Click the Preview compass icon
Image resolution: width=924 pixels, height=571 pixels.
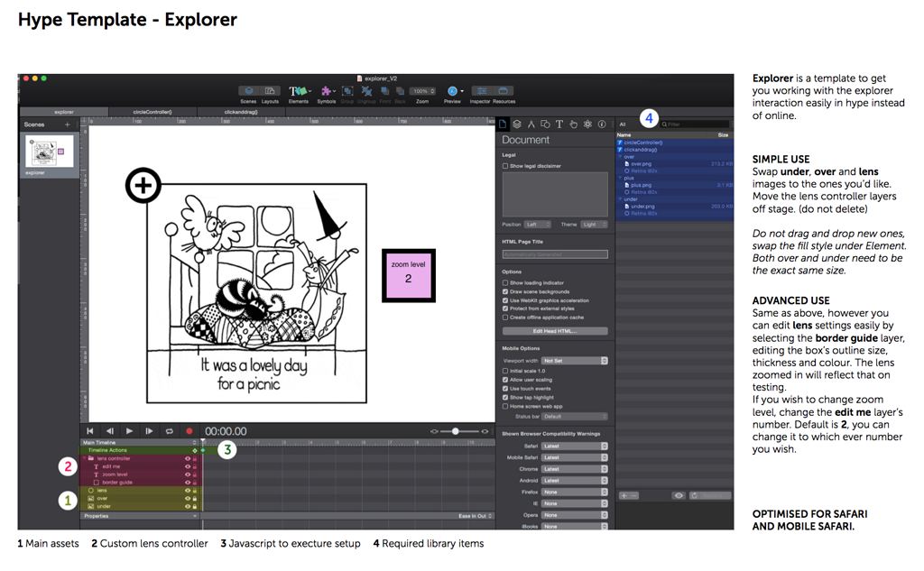(x=453, y=91)
